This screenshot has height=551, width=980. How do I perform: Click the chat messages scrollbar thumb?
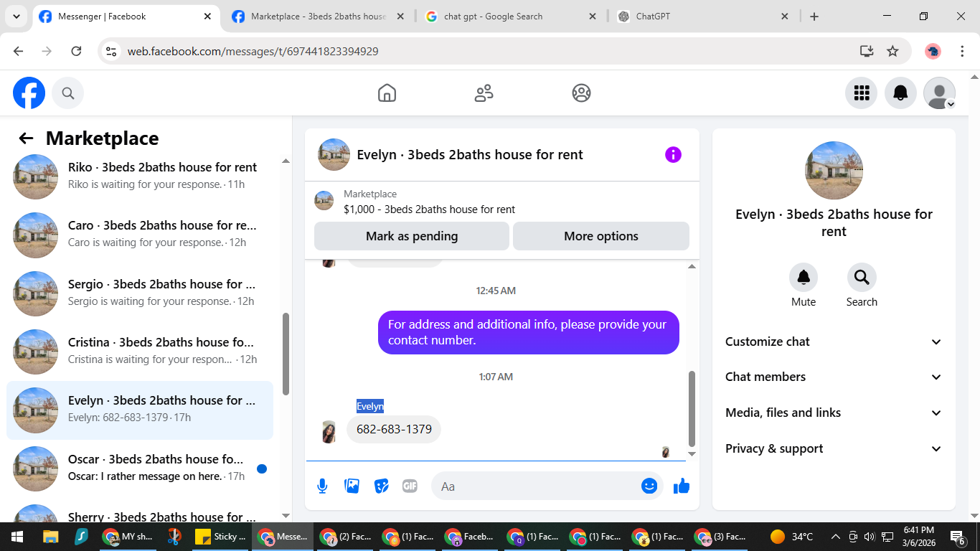(x=692, y=409)
